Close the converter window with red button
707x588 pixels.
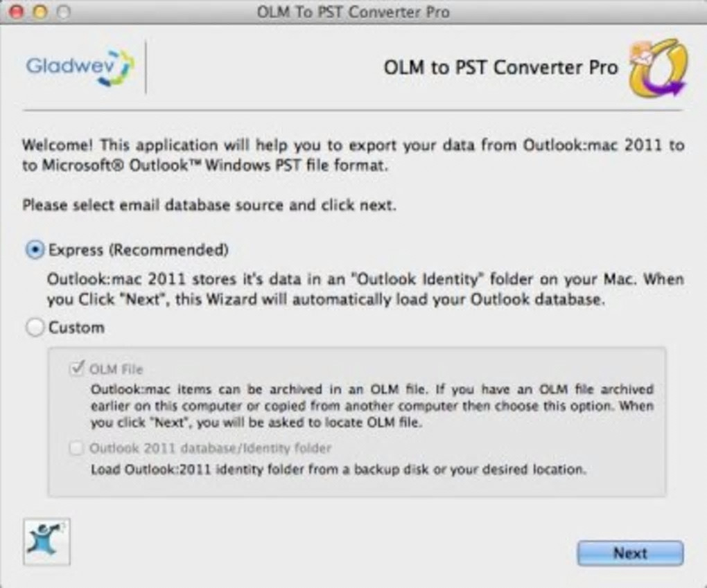pyautogui.click(x=17, y=12)
